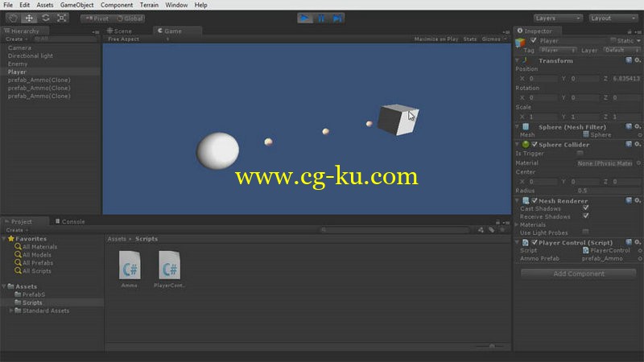Click the Add Component button
Viewport: 644px width, 362px height.
pos(578,274)
